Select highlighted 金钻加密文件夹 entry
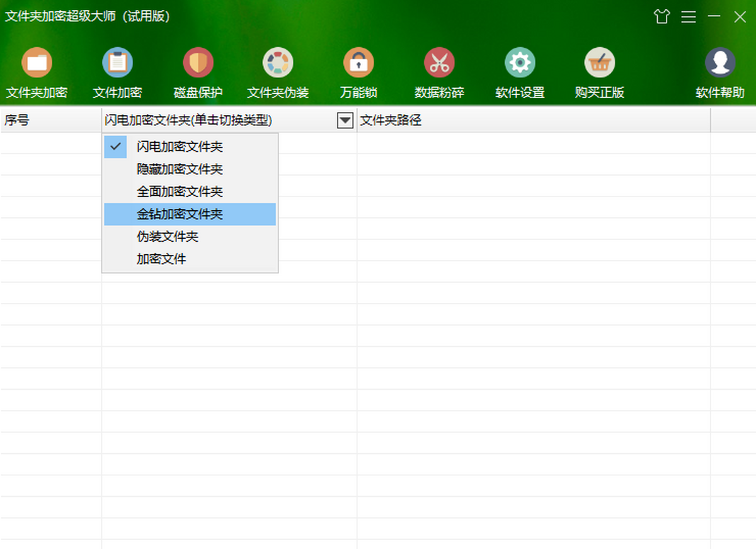This screenshot has height=549, width=756. pyautogui.click(x=180, y=215)
